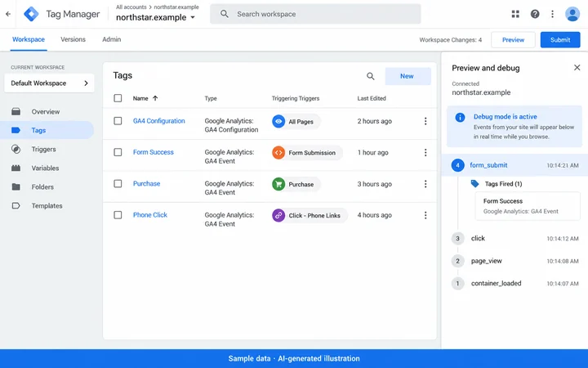Open the help question mark icon
The width and height of the screenshot is (588, 368).
coord(535,14)
